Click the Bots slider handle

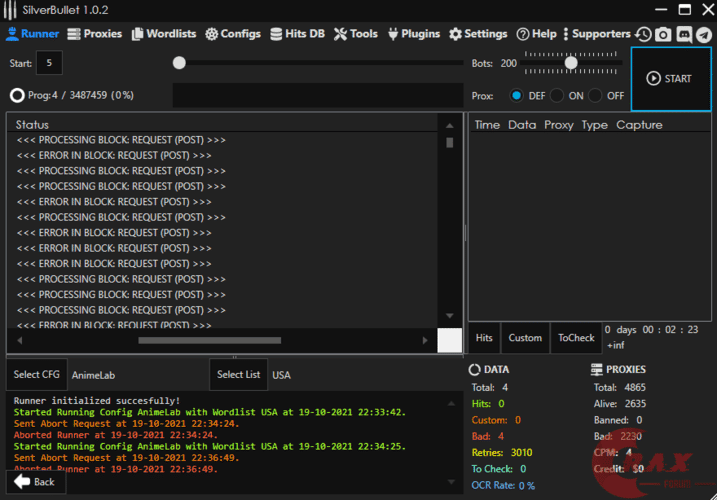571,63
